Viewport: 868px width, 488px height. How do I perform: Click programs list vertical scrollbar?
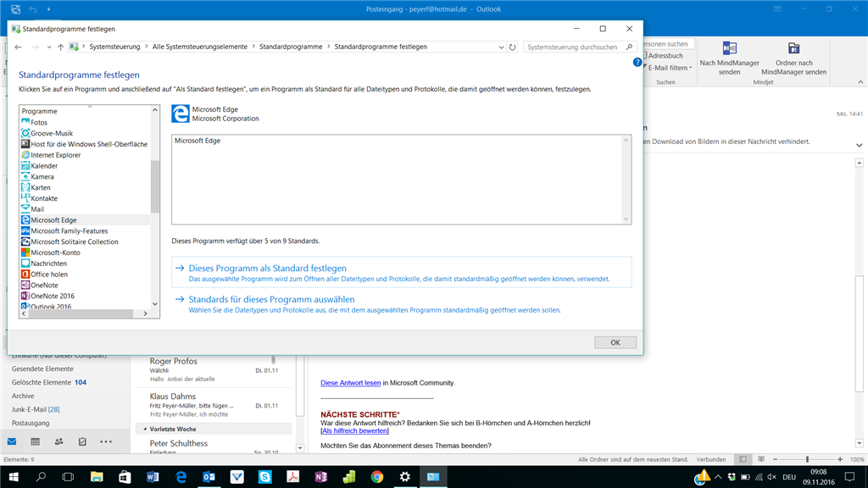pos(155,187)
